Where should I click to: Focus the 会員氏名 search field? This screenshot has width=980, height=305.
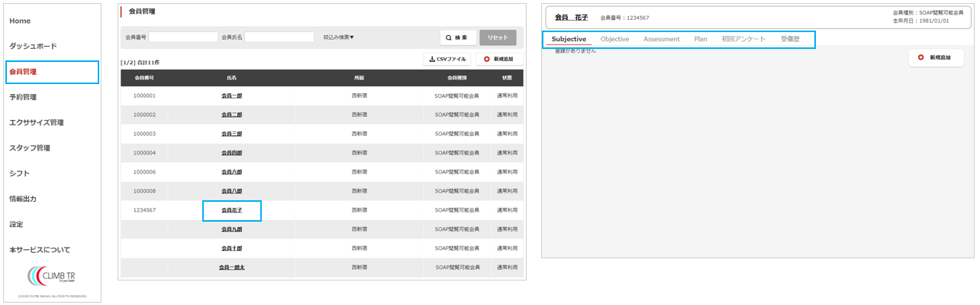(279, 37)
